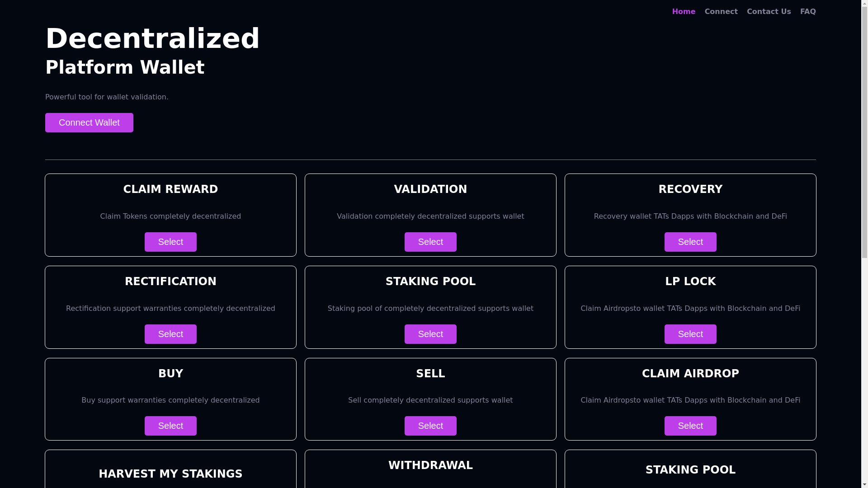Screen dimensions: 868x488
Task: Select the Claim Airdrop option
Action: (x=690, y=426)
